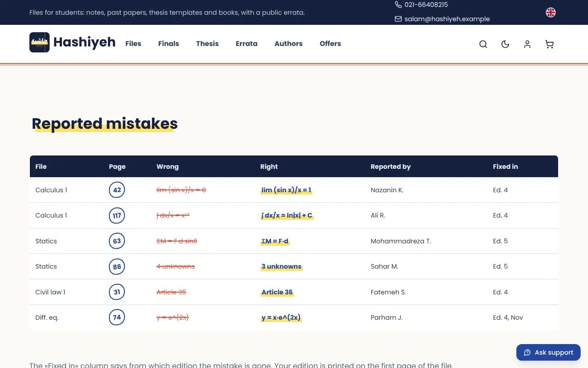The height and width of the screenshot is (368, 588).
Task: Click the UK flag language icon
Action: pyautogui.click(x=551, y=12)
